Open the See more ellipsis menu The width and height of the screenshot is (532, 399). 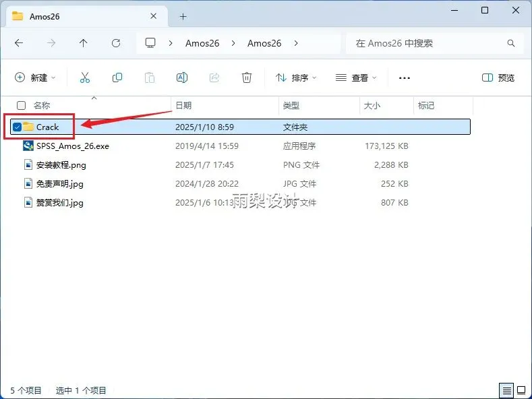click(405, 78)
